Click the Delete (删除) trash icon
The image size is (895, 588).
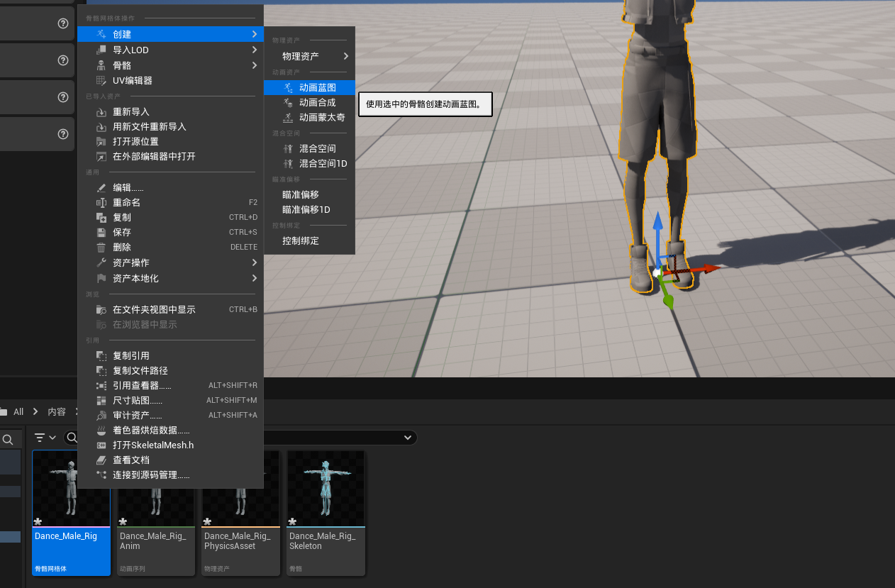pyautogui.click(x=101, y=248)
